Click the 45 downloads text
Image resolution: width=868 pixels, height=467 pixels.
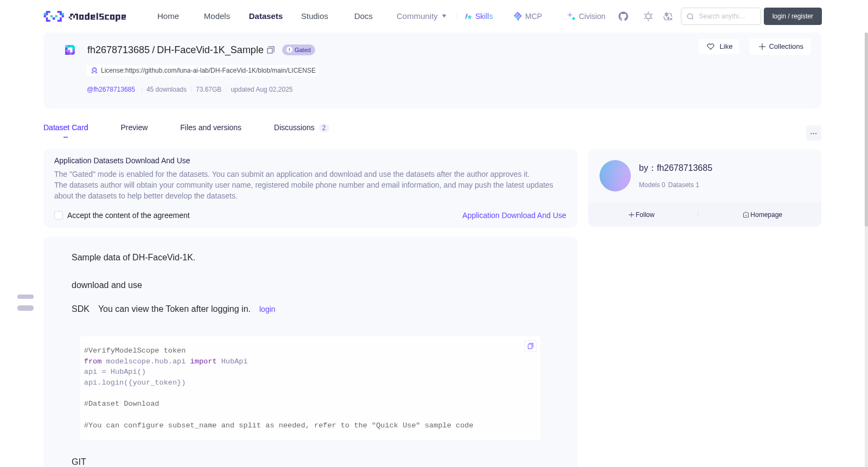pyautogui.click(x=167, y=89)
